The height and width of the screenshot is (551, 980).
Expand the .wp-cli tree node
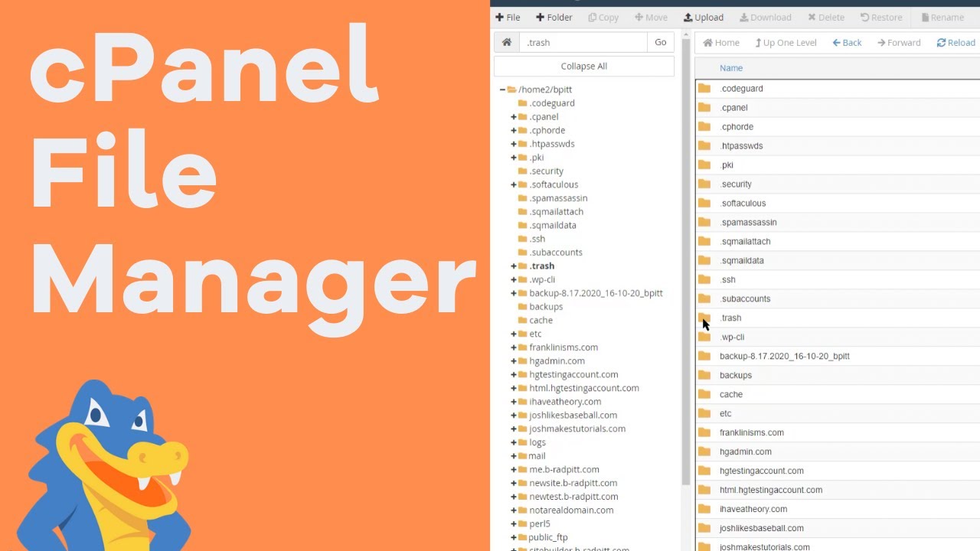[514, 280]
